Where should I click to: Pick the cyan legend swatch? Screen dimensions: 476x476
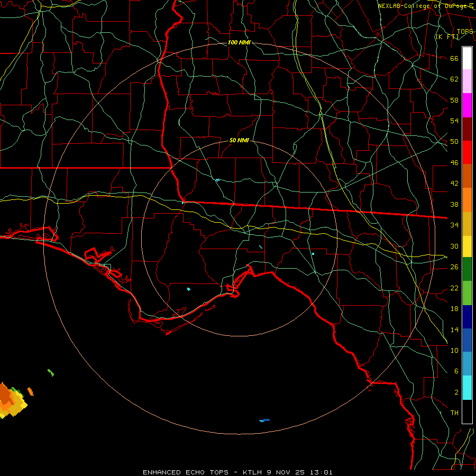[467, 388]
